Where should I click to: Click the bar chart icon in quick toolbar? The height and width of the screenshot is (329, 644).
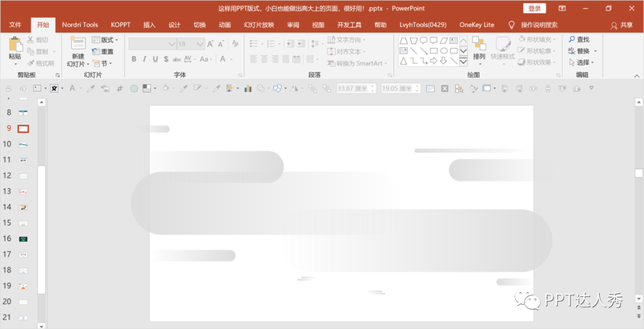click(x=247, y=88)
